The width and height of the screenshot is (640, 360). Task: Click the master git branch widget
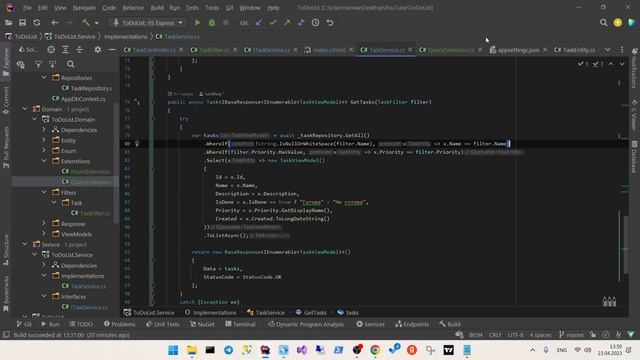click(x=571, y=335)
